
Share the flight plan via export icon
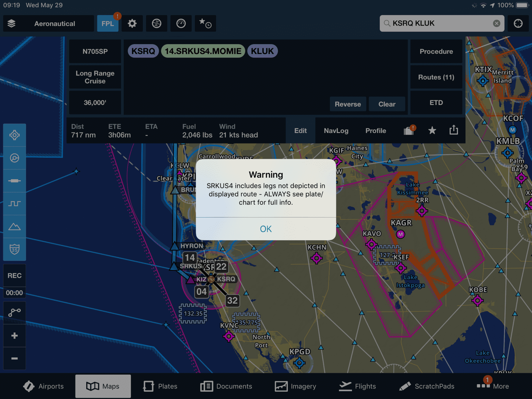point(453,130)
